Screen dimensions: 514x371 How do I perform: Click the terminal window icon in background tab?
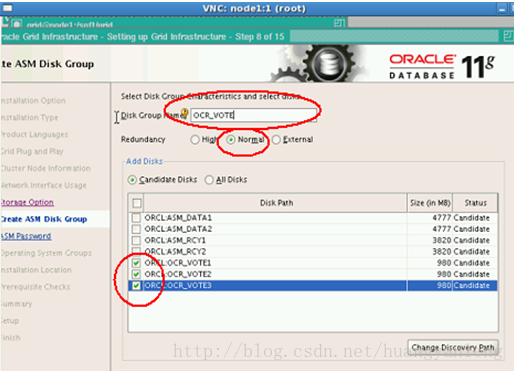(x=16, y=24)
